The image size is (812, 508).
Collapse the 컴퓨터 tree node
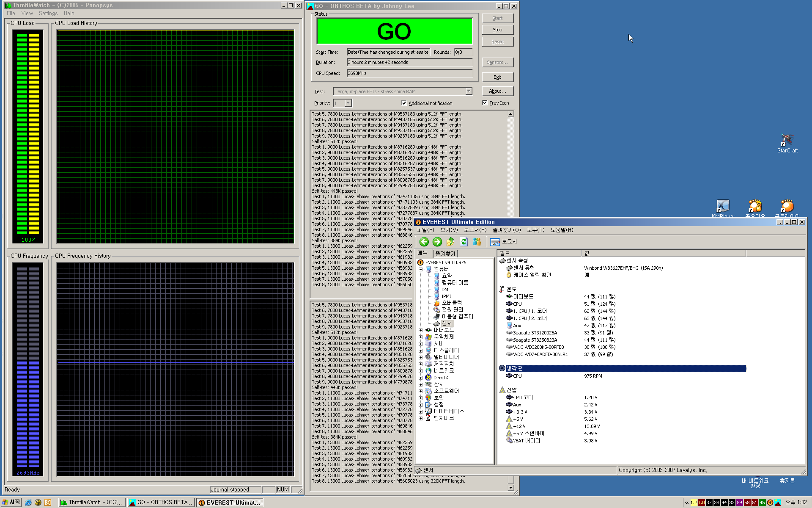420,269
